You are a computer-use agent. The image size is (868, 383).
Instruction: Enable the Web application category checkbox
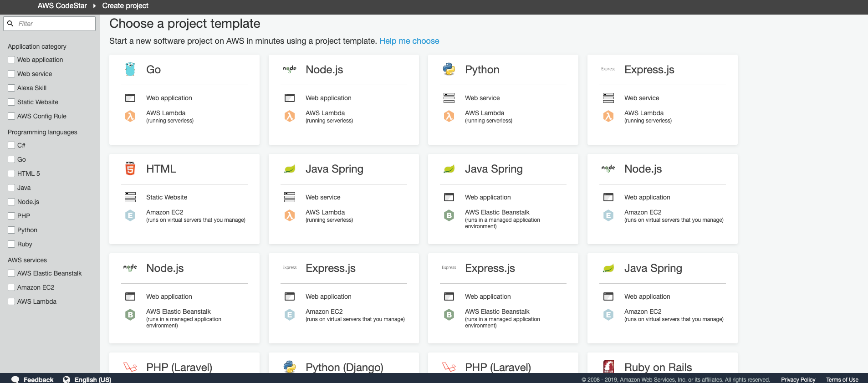pyautogui.click(x=11, y=60)
